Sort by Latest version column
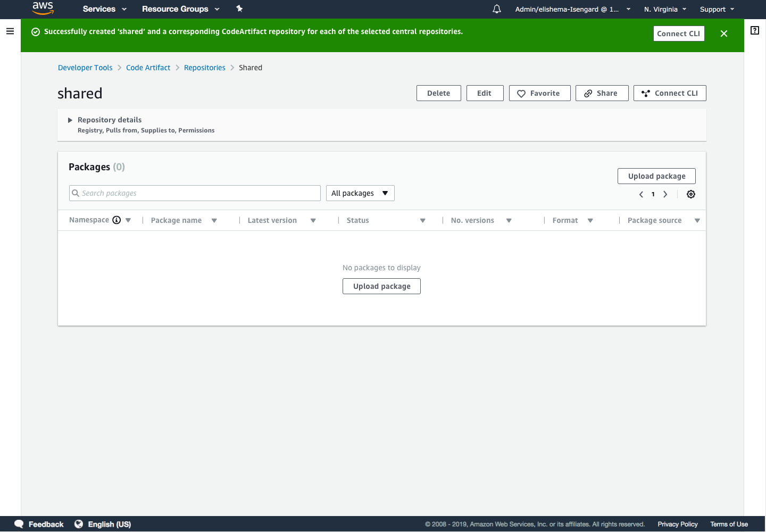Screen dimensions: 766x532 [x=313, y=220]
